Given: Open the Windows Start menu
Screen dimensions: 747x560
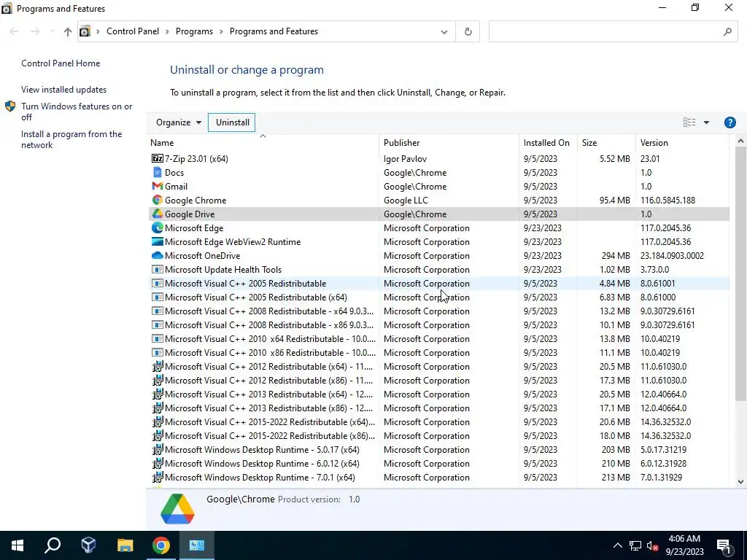Looking at the screenshot, I should tap(18, 545).
